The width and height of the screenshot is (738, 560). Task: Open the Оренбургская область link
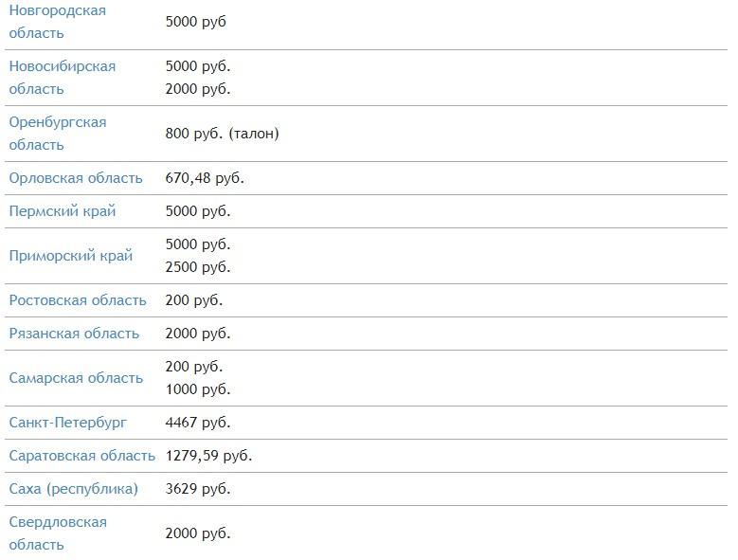57,122
